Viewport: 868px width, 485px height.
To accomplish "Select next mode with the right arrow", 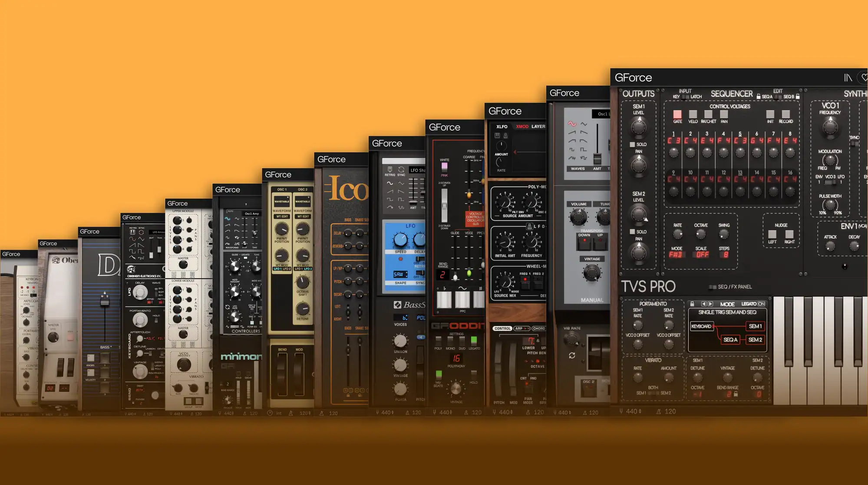I will [710, 304].
